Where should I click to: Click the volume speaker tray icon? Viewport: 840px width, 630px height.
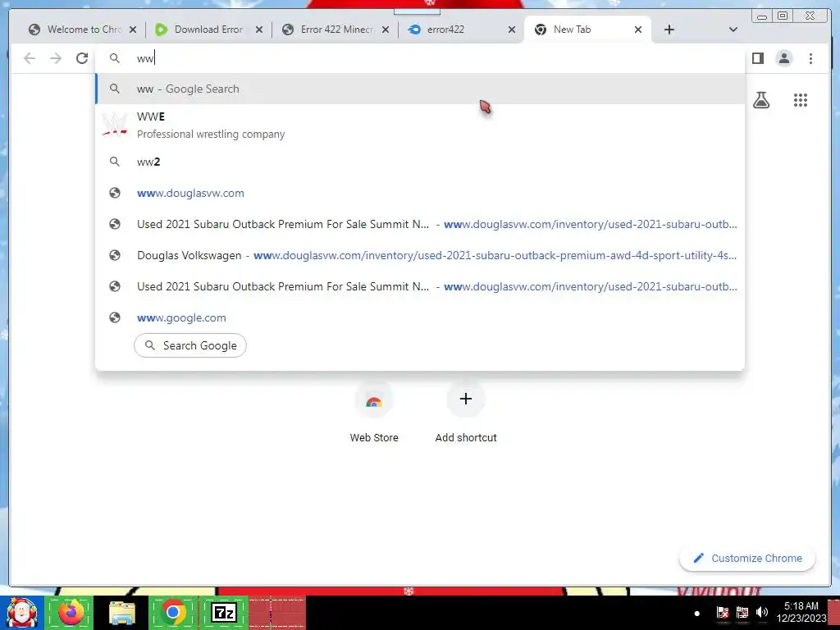pyautogui.click(x=762, y=612)
